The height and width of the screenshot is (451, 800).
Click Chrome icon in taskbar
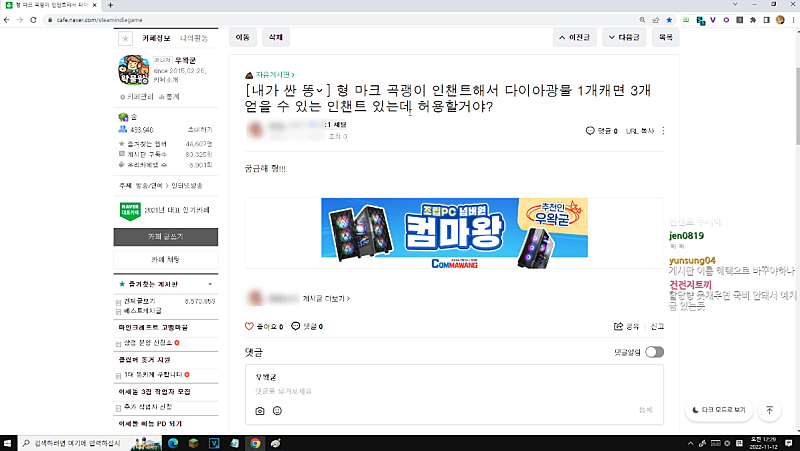[255, 443]
